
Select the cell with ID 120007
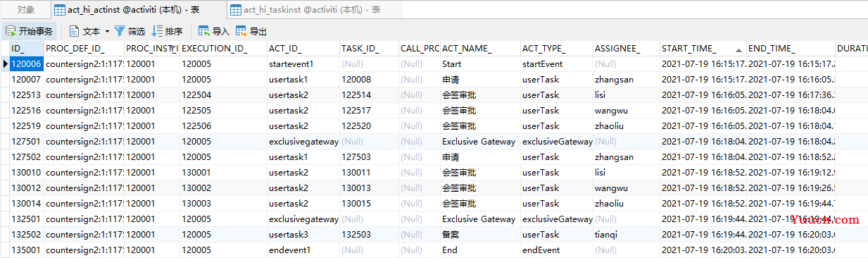coord(26,79)
